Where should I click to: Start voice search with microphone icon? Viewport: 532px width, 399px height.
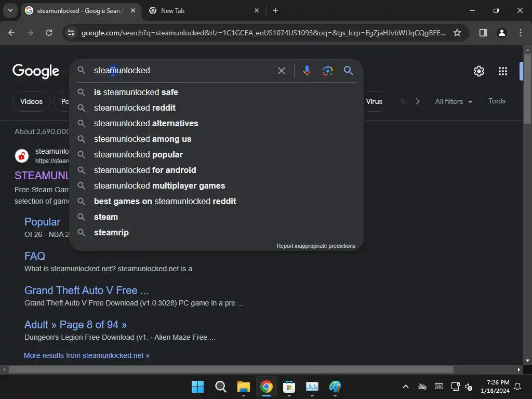click(x=307, y=71)
